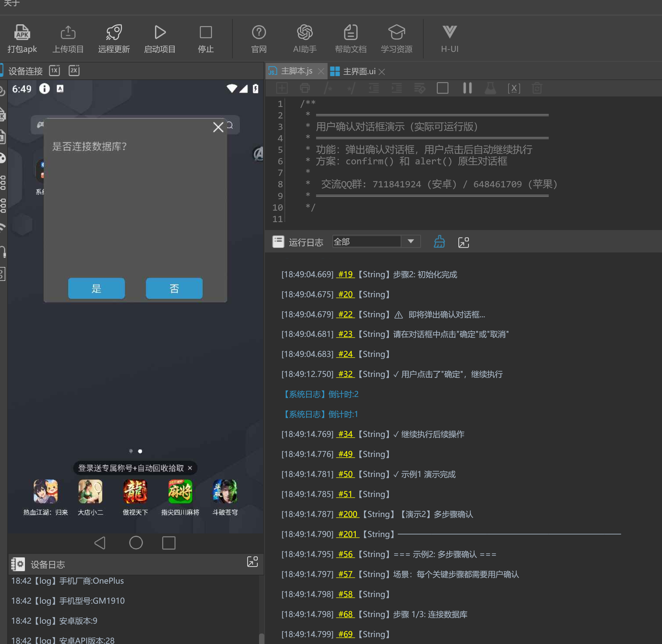Screen dimensions: 662x644
Task: Tap the Android recent apps button
Action: coord(169,543)
